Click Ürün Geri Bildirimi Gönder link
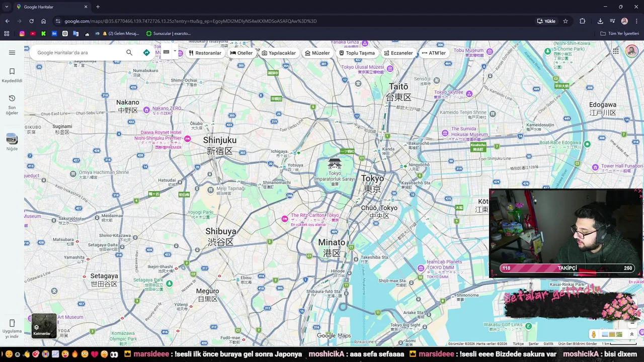644x362 pixels. [x=578, y=344]
